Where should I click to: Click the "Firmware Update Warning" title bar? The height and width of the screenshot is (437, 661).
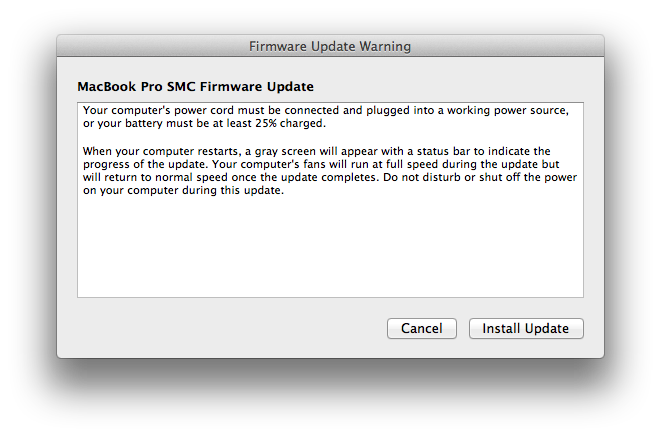(330, 46)
